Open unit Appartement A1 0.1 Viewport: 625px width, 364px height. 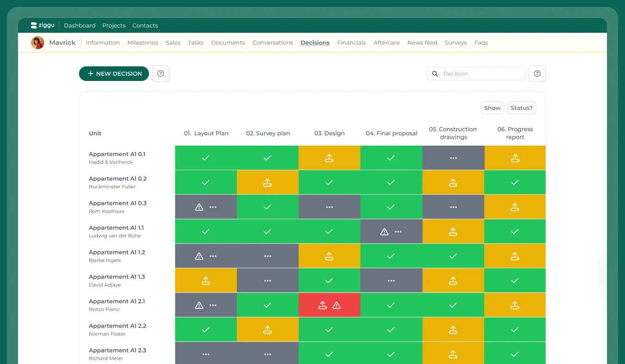coord(117,154)
